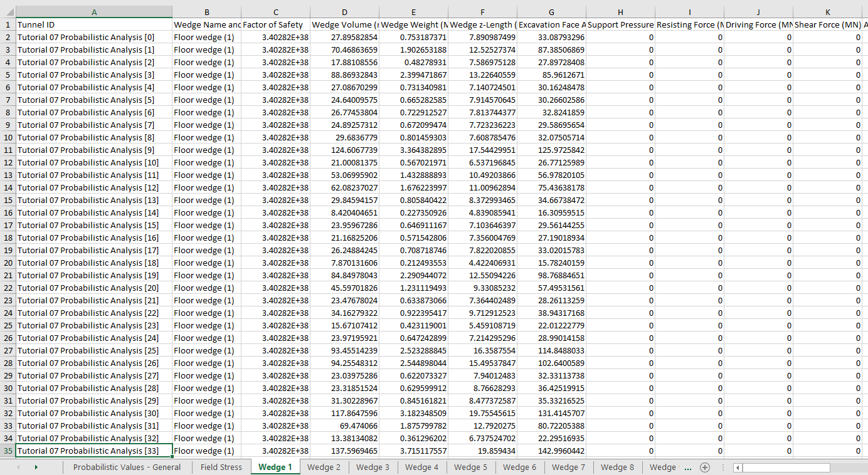Select column J header
The height and width of the screenshot is (475, 868).
tap(759, 12)
